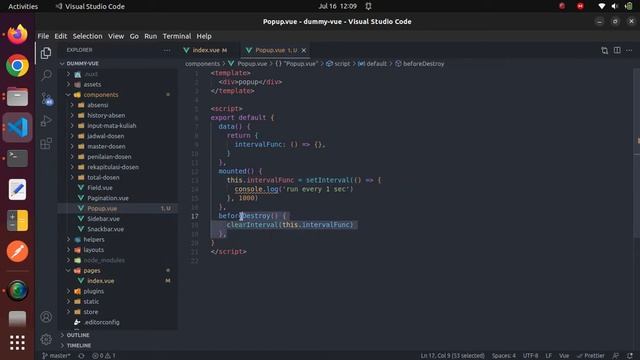The height and width of the screenshot is (360, 640).
Task: Open the Search view in activity bar
Action: point(46,75)
